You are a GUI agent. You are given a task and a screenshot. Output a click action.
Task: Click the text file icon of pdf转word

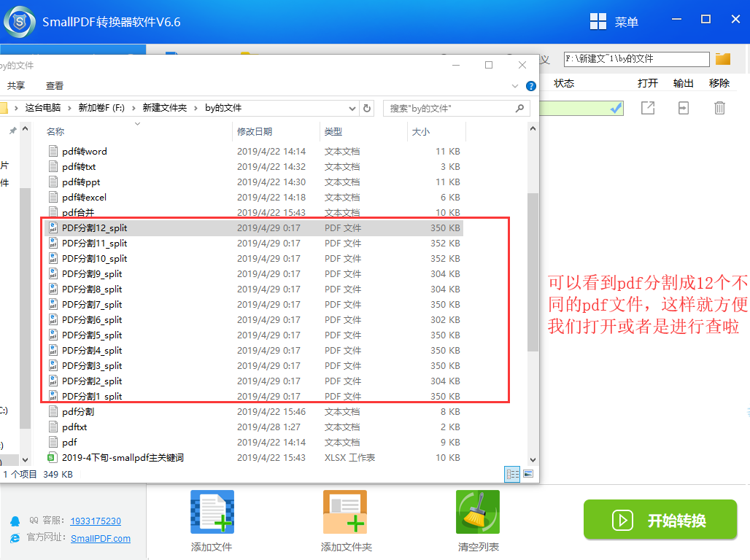tap(53, 152)
